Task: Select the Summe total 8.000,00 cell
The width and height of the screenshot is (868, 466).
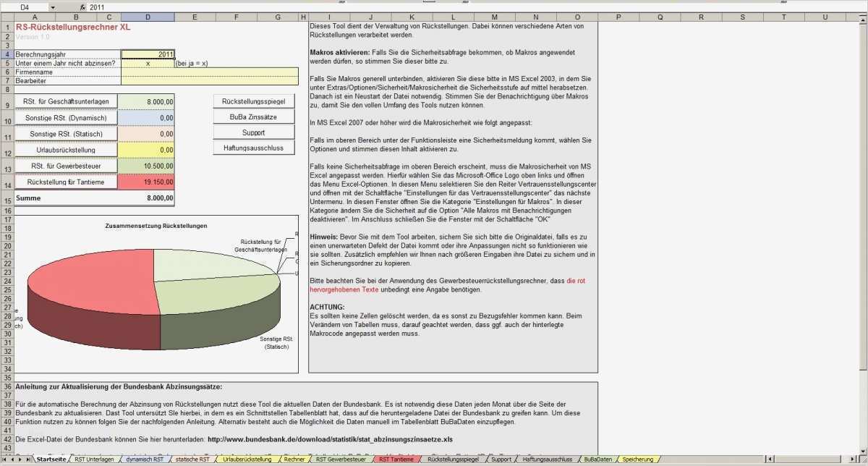Action: (x=148, y=198)
